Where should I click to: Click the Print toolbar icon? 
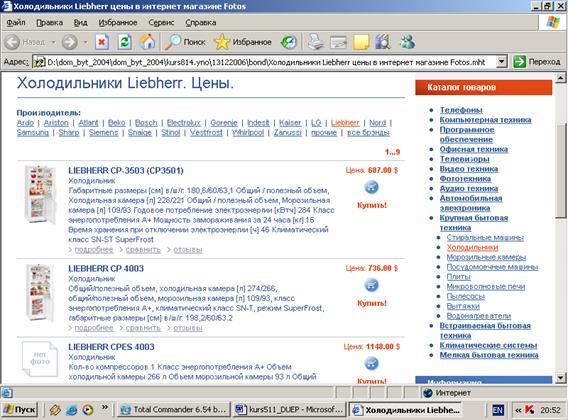click(316, 42)
